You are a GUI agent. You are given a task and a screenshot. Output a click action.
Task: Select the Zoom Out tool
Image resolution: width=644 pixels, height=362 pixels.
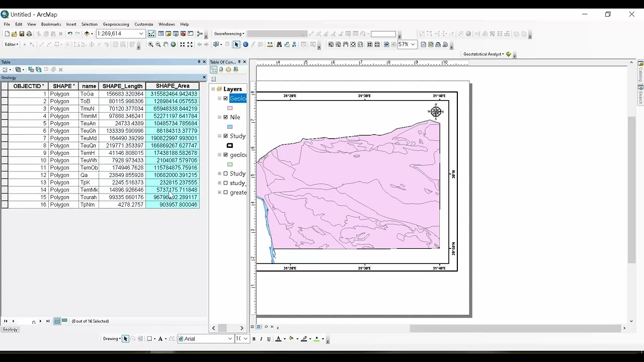click(158, 44)
